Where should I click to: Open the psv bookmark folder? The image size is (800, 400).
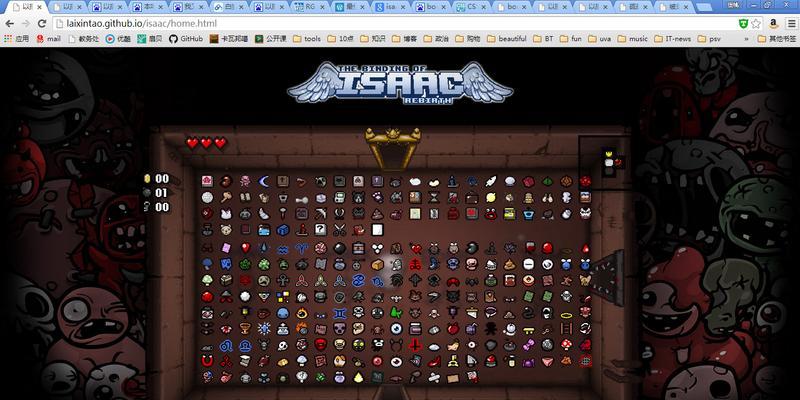(x=709, y=39)
